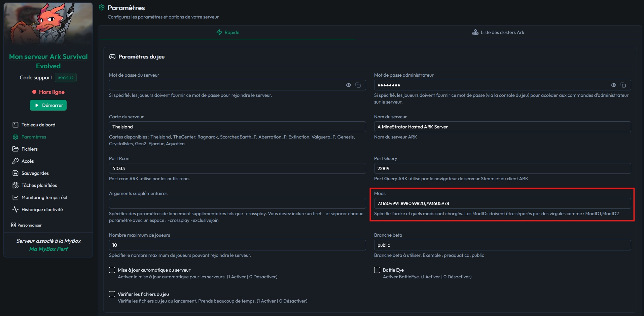This screenshot has width=644, height=316.
Task: Open Tâches planifiées scheduler icon
Action: pyautogui.click(x=15, y=185)
